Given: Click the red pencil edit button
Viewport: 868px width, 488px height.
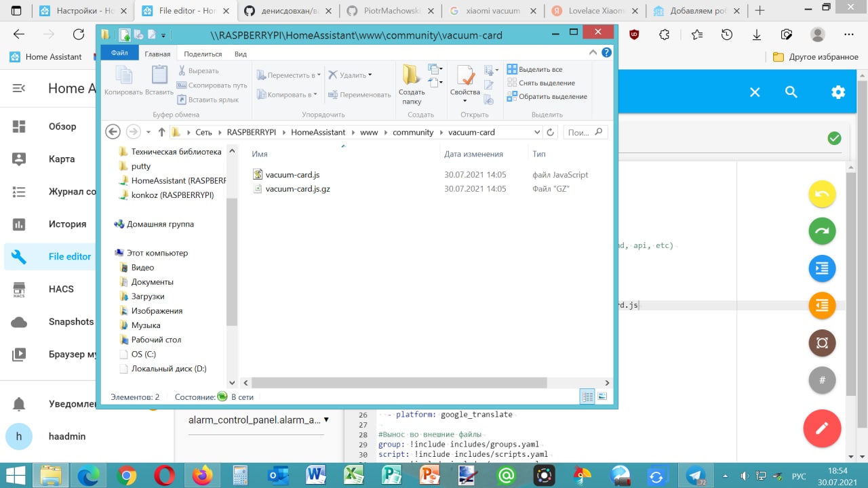Looking at the screenshot, I should click(x=822, y=428).
